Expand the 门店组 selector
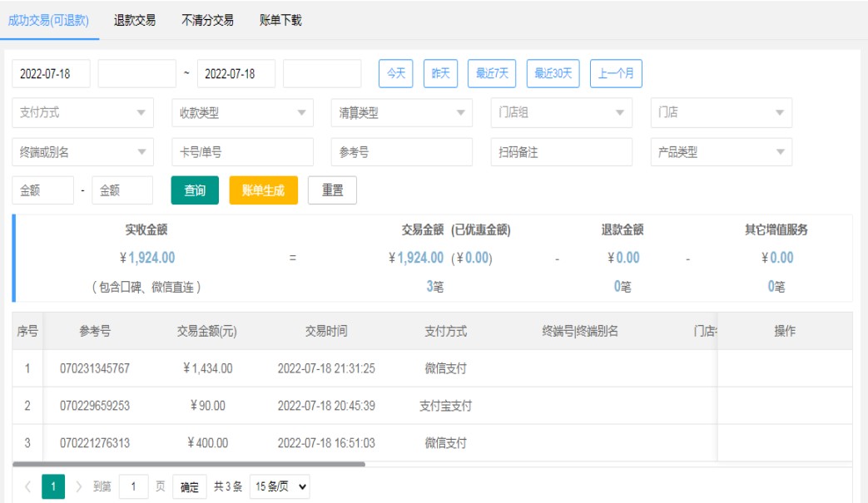The image size is (868, 503). [561, 113]
